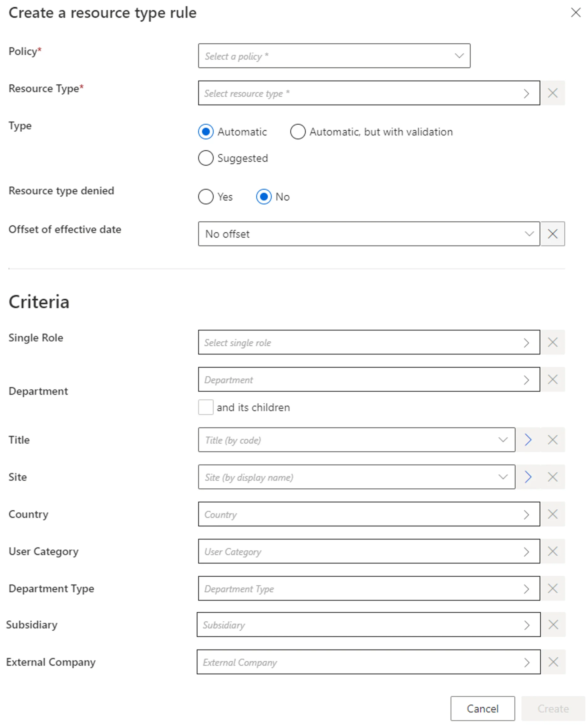Click the Cancel button
Viewport: 586px width, 728px height.
click(483, 708)
